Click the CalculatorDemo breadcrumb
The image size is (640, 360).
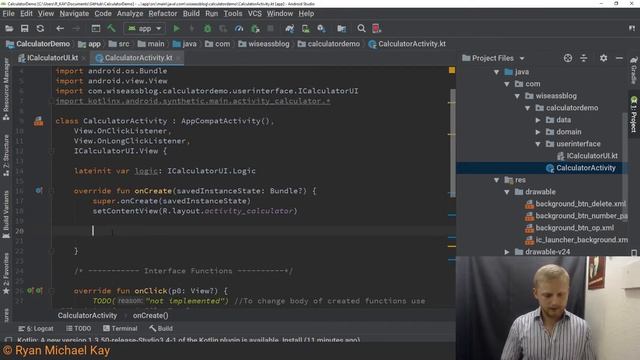[38, 44]
